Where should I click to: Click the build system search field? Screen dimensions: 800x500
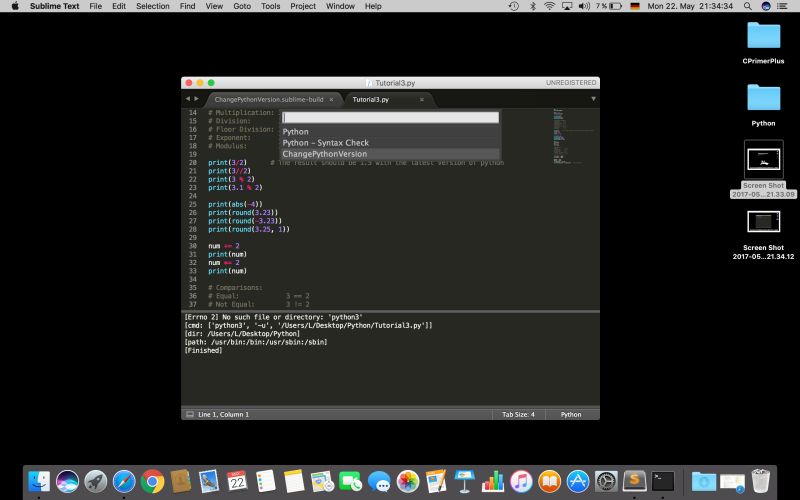click(390, 117)
